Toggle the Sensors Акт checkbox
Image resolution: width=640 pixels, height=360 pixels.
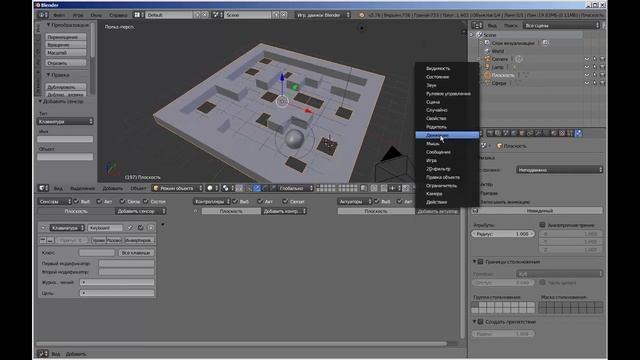(99, 201)
